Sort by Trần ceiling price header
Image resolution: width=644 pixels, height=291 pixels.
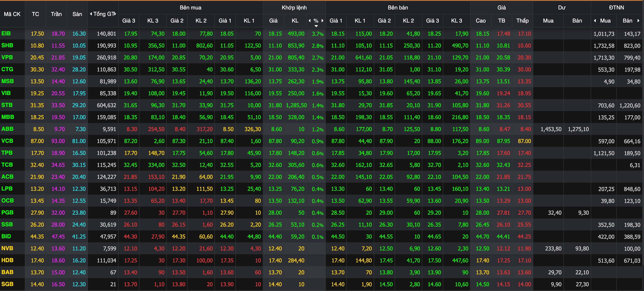point(56,14)
